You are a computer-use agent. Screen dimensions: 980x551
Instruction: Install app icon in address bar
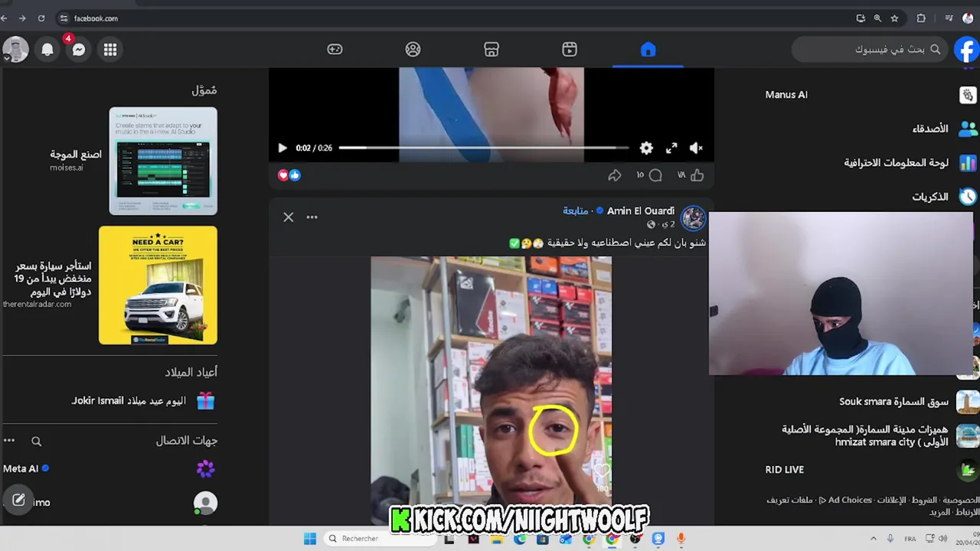pyautogui.click(x=861, y=18)
